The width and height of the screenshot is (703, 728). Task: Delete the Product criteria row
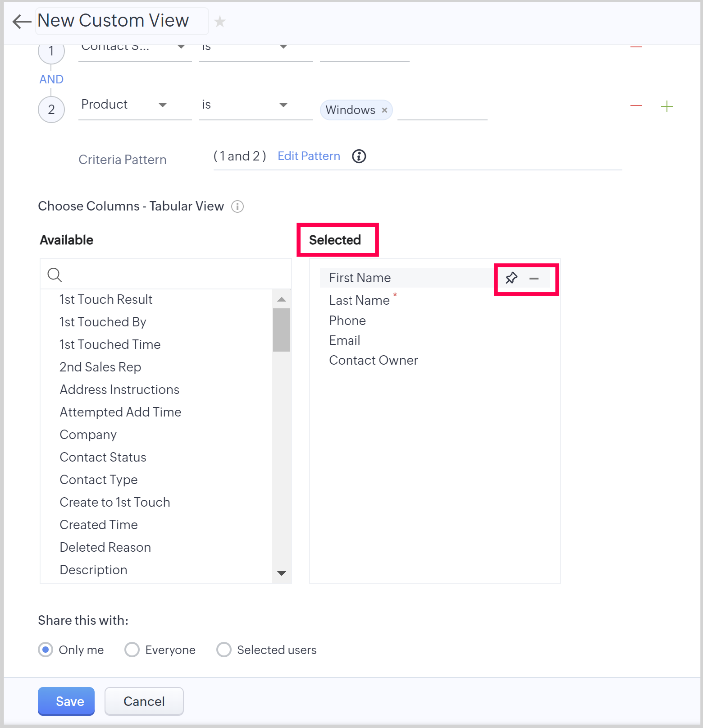[x=636, y=106]
